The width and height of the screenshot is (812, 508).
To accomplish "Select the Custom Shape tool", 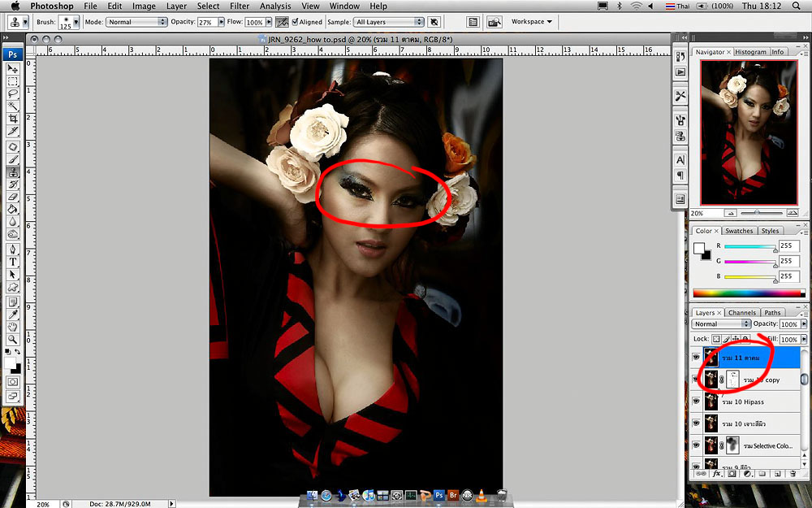I will 12,287.
